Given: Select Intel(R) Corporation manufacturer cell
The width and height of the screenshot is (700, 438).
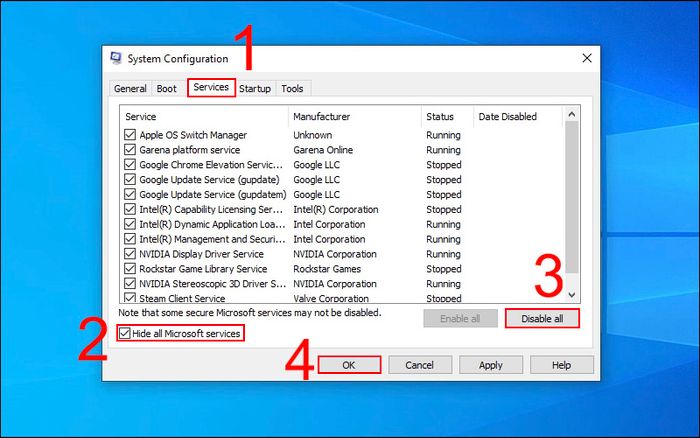Looking at the screenshot, I should coord(336,209).
